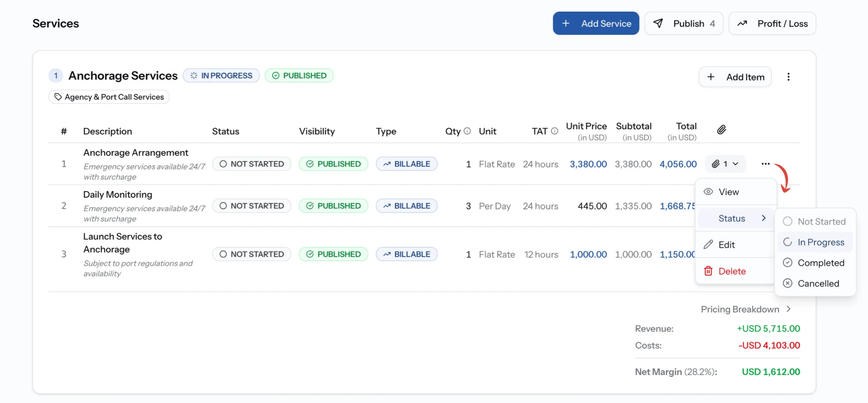This screenshot has width=868, height=403.
Task: Open the three-dot menu for Anchorage Arrangement
Action: tap(765, 164)
